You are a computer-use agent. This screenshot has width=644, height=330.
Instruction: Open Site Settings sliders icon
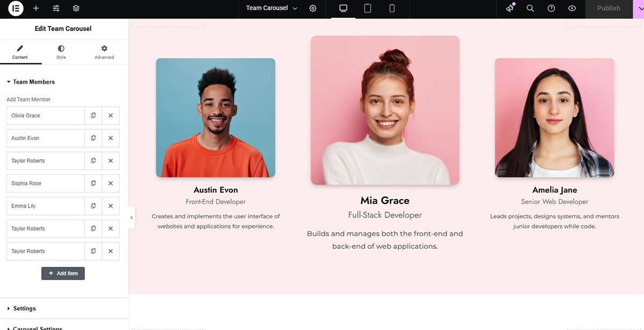point(56,8)
